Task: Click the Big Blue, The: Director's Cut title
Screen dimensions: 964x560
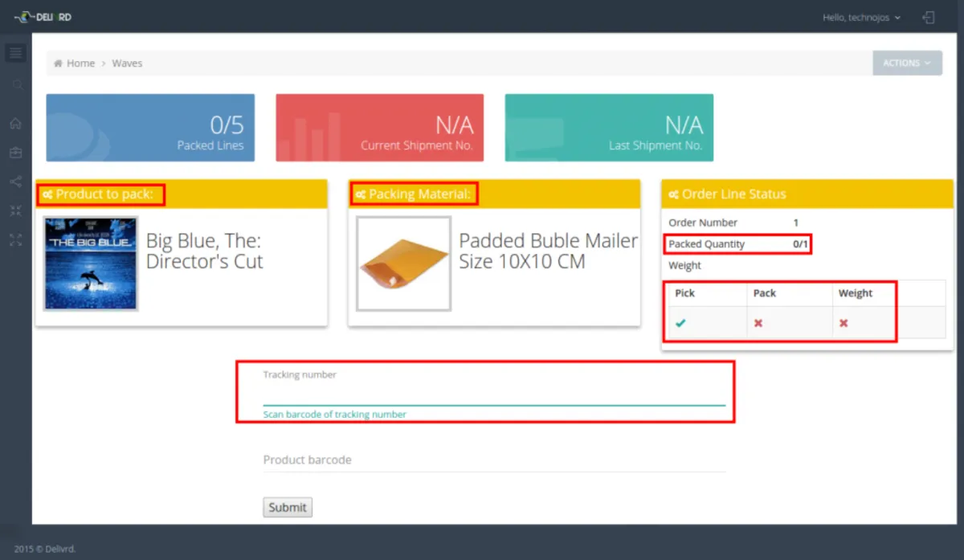Action: pyautogui.click(x=204, y=251)
